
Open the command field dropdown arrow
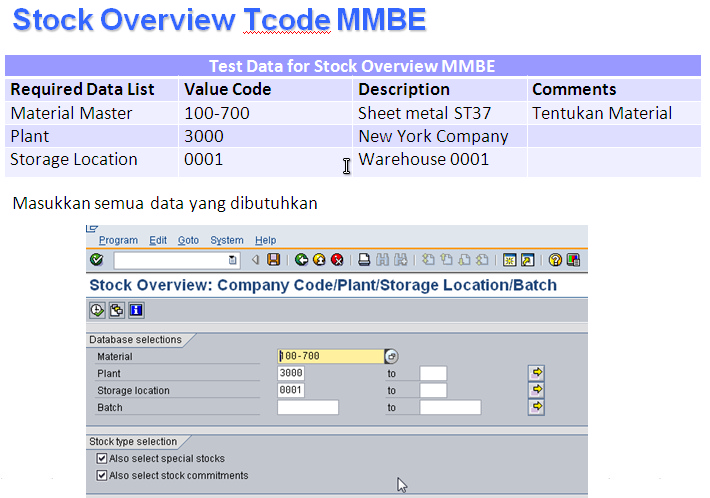233,260
